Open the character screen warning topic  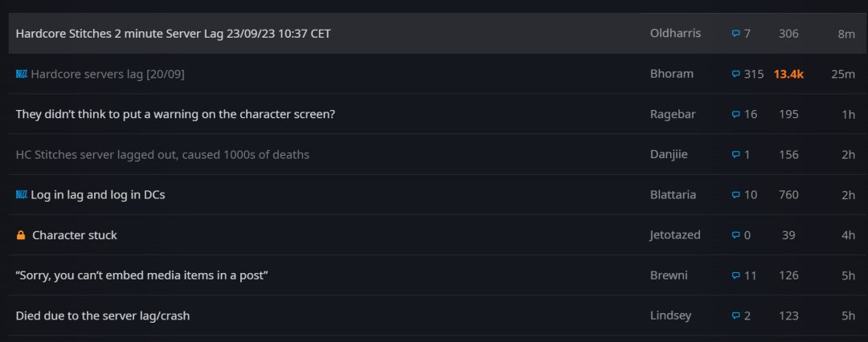pos(175,114)
